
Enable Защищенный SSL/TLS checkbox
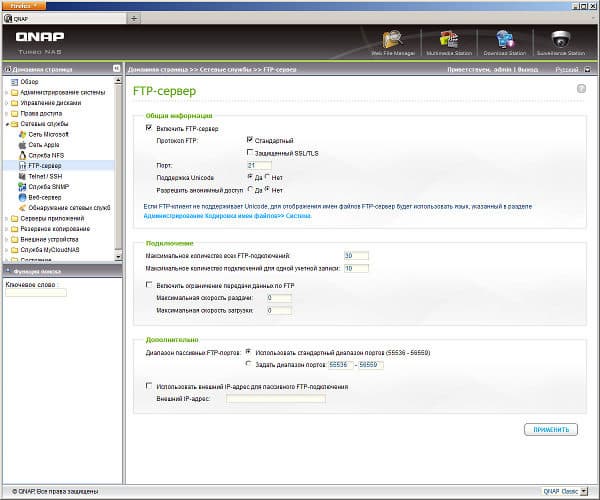(x=250, y=152)
